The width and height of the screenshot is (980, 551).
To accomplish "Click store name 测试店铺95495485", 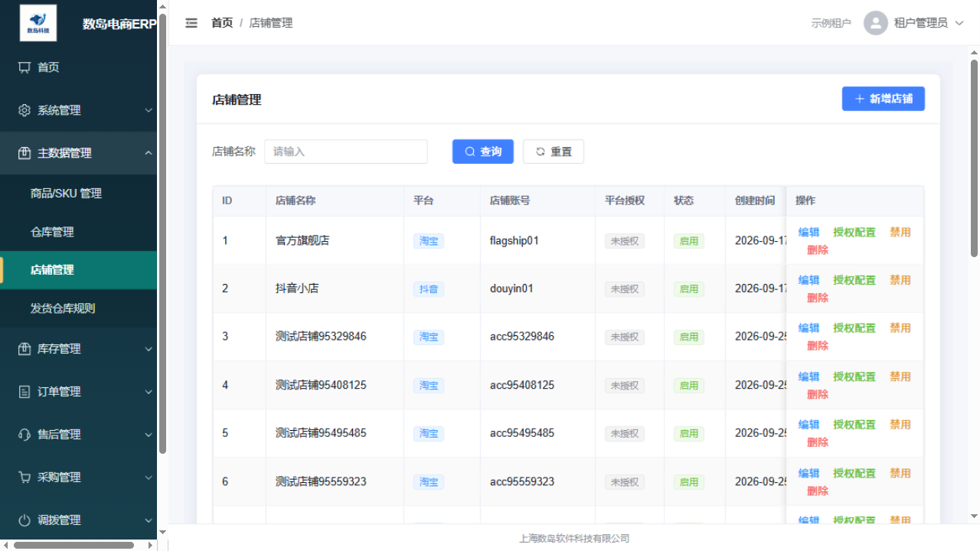I will 321,433.
